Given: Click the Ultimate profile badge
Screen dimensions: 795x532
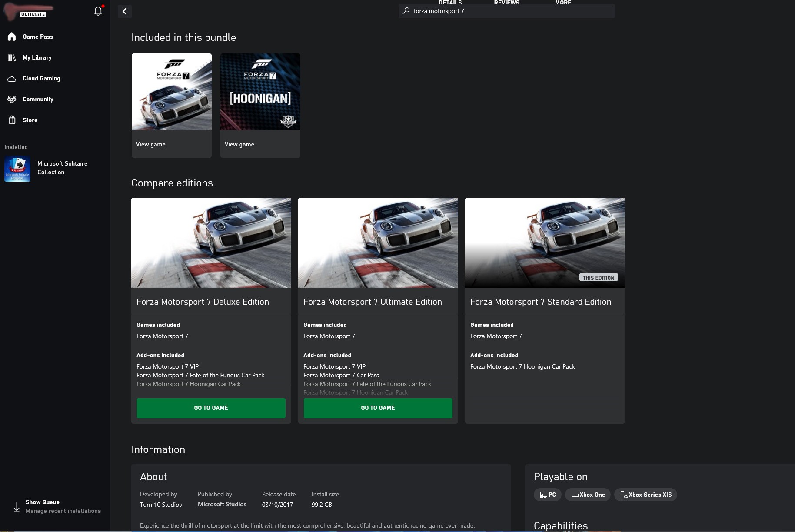Looking at the screenshot, I should point(33,14).
